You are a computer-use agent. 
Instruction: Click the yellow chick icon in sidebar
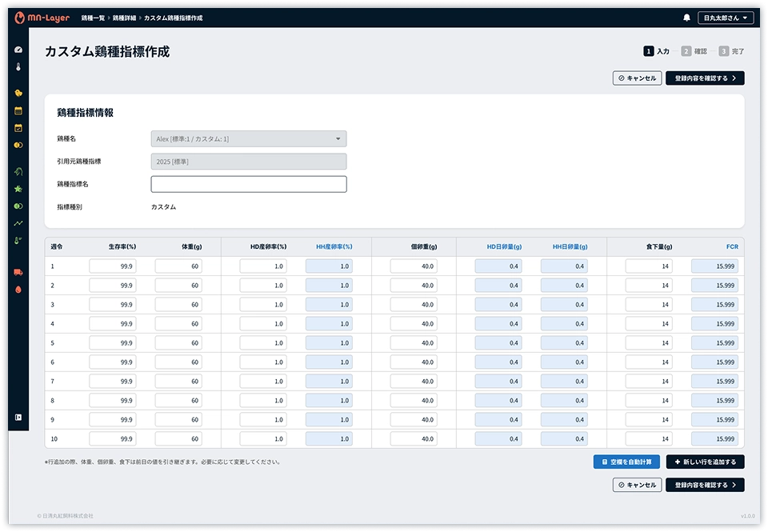click(x=18, y=93)
